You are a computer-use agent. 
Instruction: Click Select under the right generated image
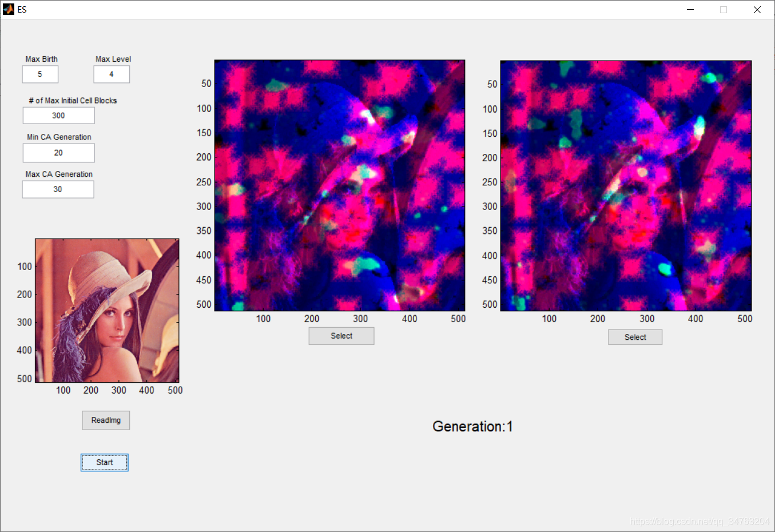coord(635,337)
